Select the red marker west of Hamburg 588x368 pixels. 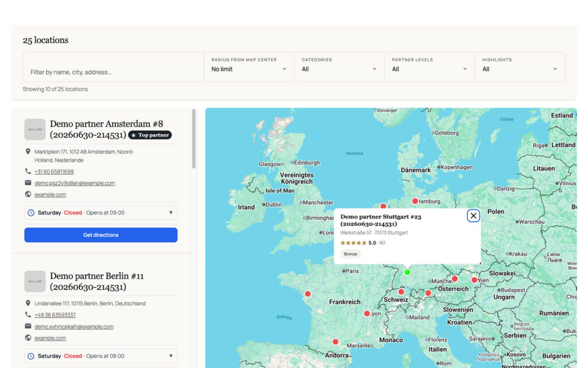383,206
